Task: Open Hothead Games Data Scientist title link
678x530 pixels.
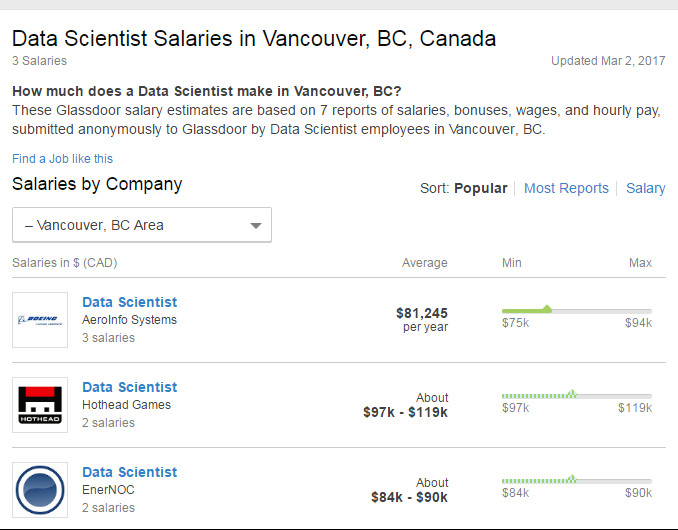Action: click(129, 387)
